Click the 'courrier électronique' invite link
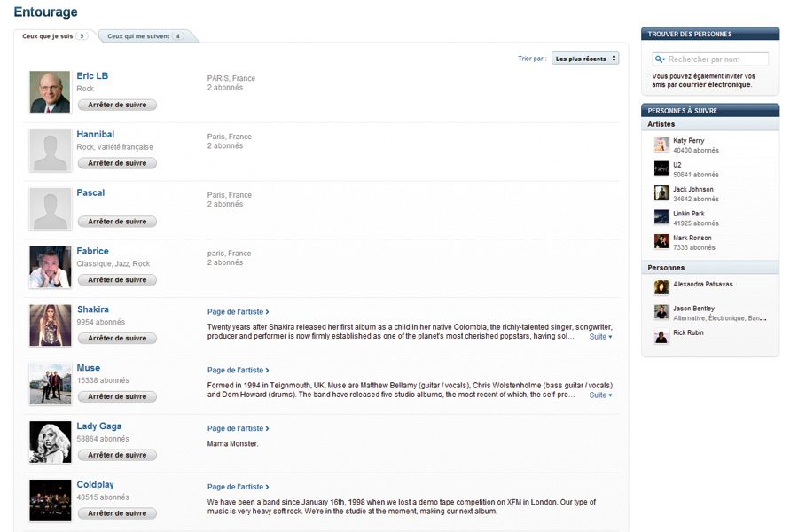This screenshot has width=798, height=532. click(715, 85)
